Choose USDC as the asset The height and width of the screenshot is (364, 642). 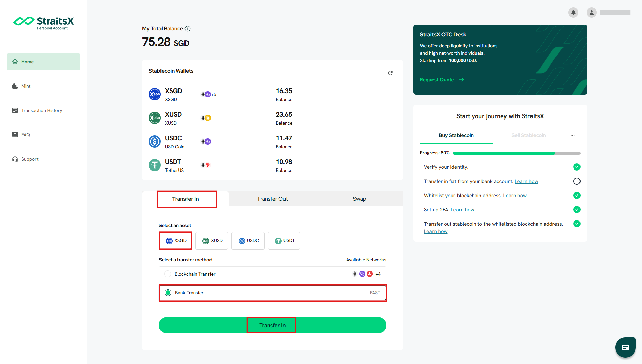click(x=248, y=241)
